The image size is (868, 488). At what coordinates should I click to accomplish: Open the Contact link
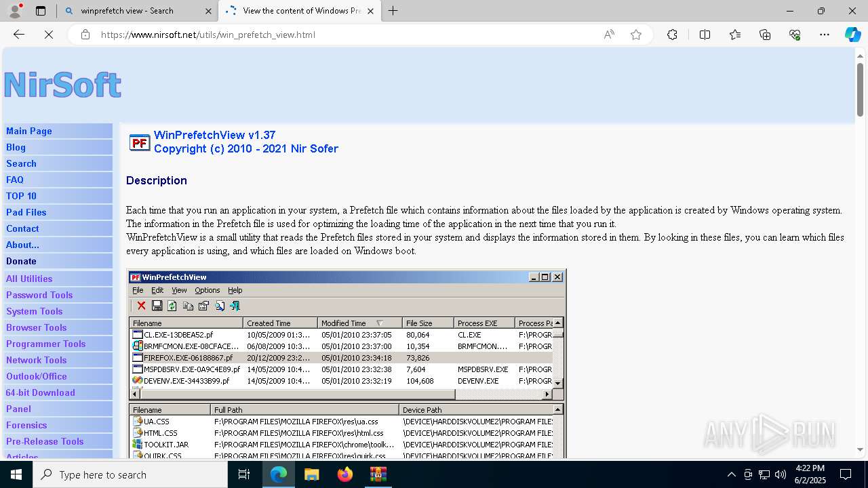(x=22, y=228)
